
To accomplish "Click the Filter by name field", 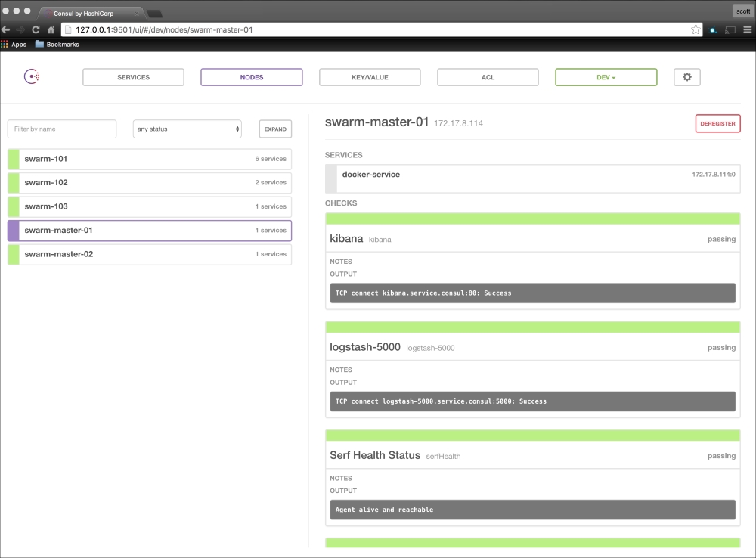I will 62,129.
